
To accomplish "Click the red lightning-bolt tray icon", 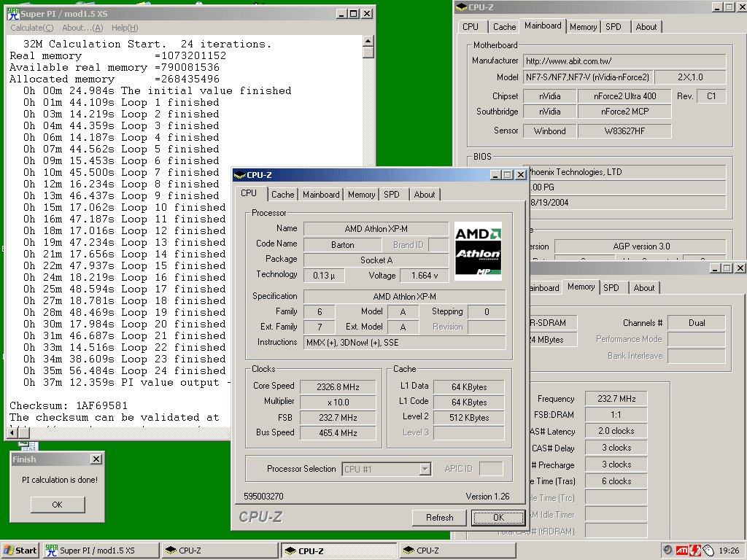I will (694, 551).
